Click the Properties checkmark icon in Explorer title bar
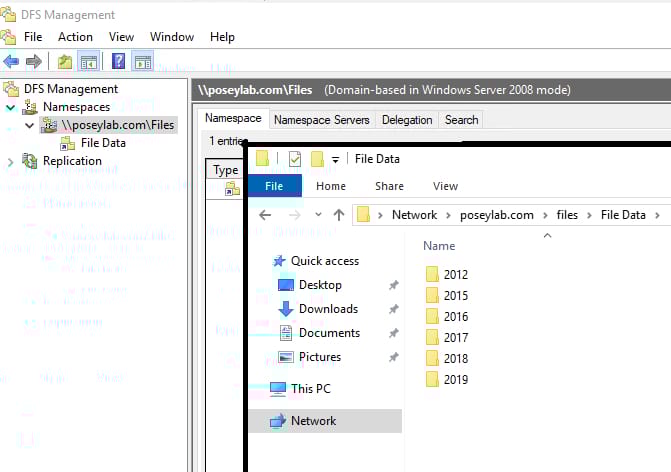The width and height of the screenshot is (671, 472). (x=295, y=159)
